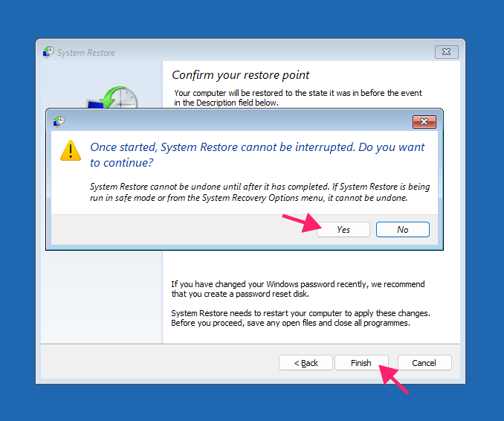This screenshot has width=504, height=421.
Task: Click the confirmation dialog's title bar icon
Action: click(x=59, y=121)
